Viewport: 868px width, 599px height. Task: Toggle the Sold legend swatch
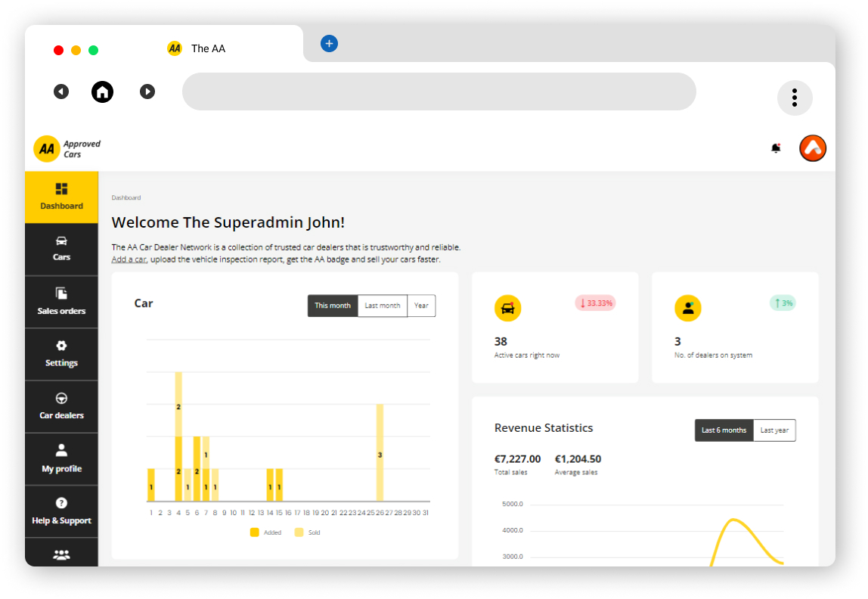299,532
